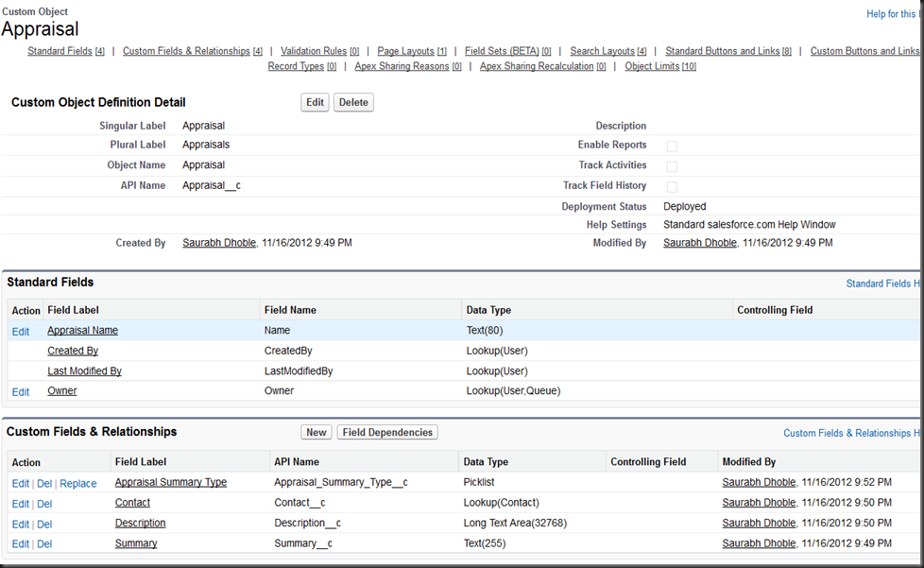Click Replace for Appraisal Summary Type
This screenshot has width=924, height=568.
[x=77, y=484]
